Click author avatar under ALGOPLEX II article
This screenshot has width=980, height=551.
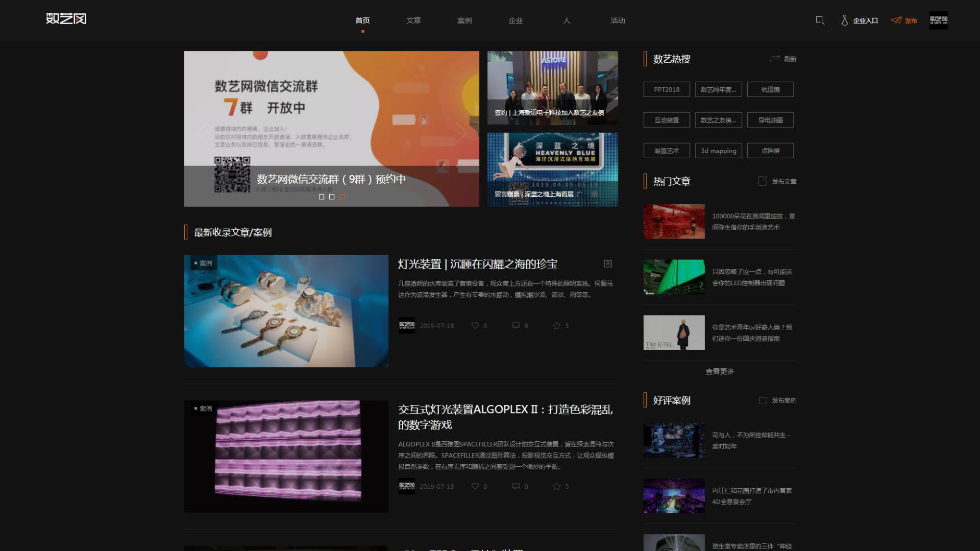click(x=406, y=486)
